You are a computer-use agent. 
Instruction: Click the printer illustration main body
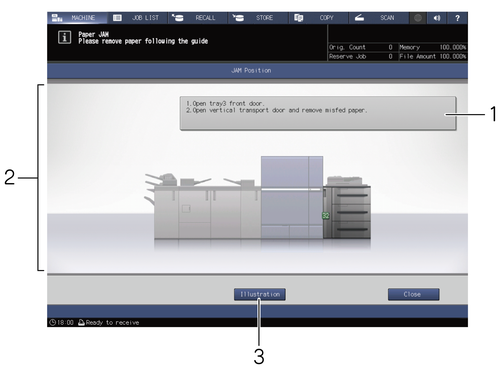pos(292,197)
